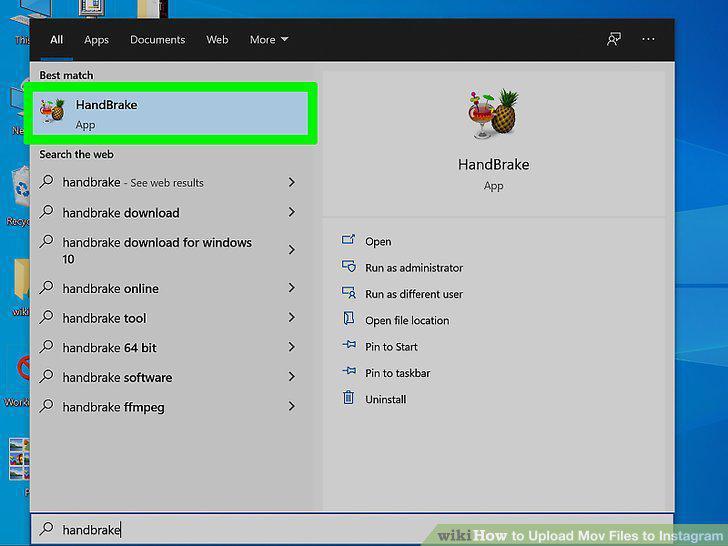Select 'handbrake online' suggestion
The width and height of the screenshot is (728, 546).
pos(170,288)
